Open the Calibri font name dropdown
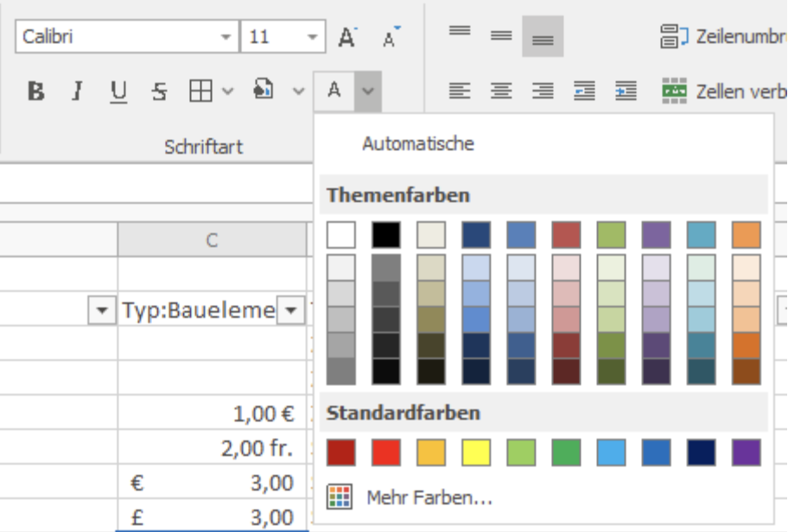The height and width of the screenshot is (532, 788). [x=226, y=36]
